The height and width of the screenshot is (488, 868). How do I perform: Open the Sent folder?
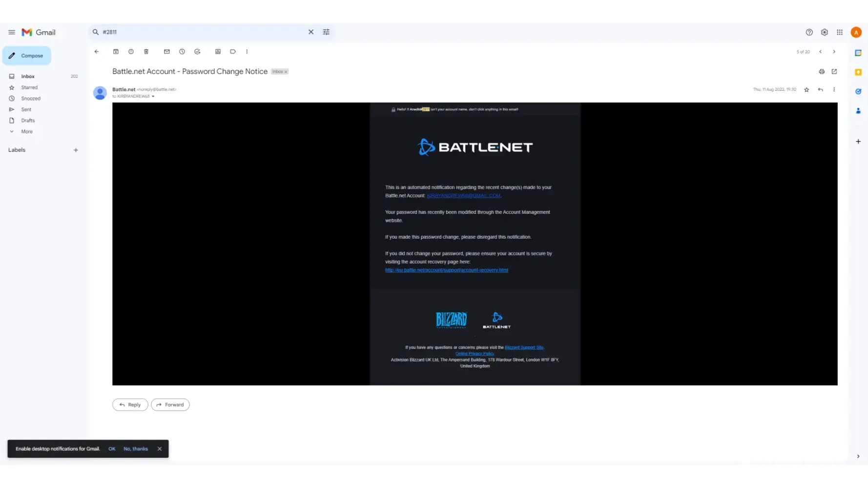point(26,110)
